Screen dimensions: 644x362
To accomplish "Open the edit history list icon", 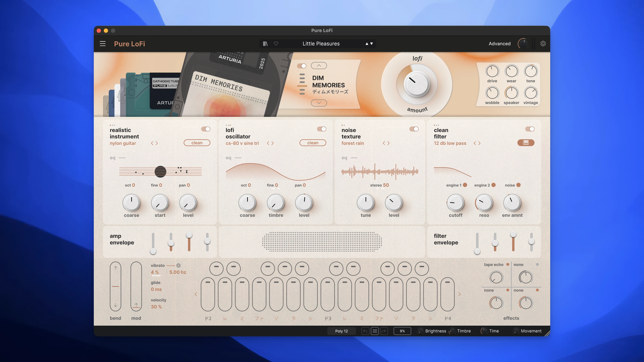I will tap(374, 331).
